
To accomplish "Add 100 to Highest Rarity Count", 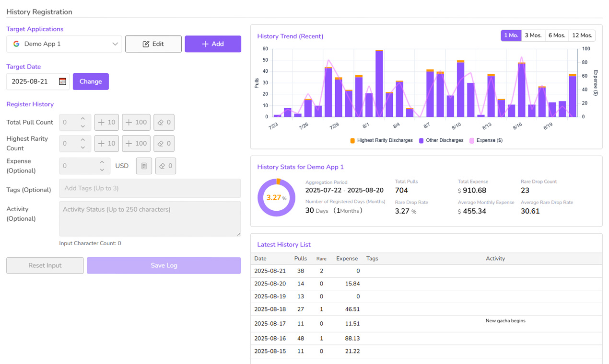I will click(136, 143).
